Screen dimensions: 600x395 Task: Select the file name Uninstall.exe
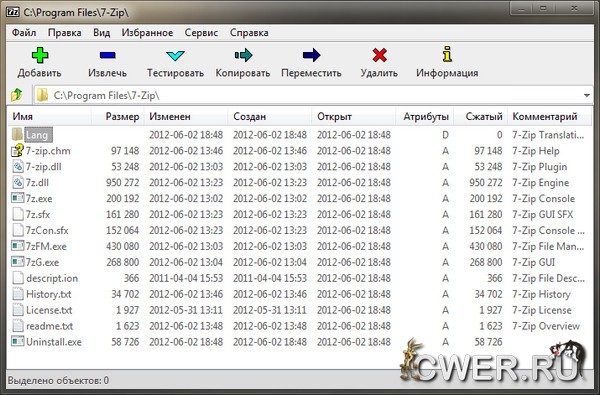point(54,342)
